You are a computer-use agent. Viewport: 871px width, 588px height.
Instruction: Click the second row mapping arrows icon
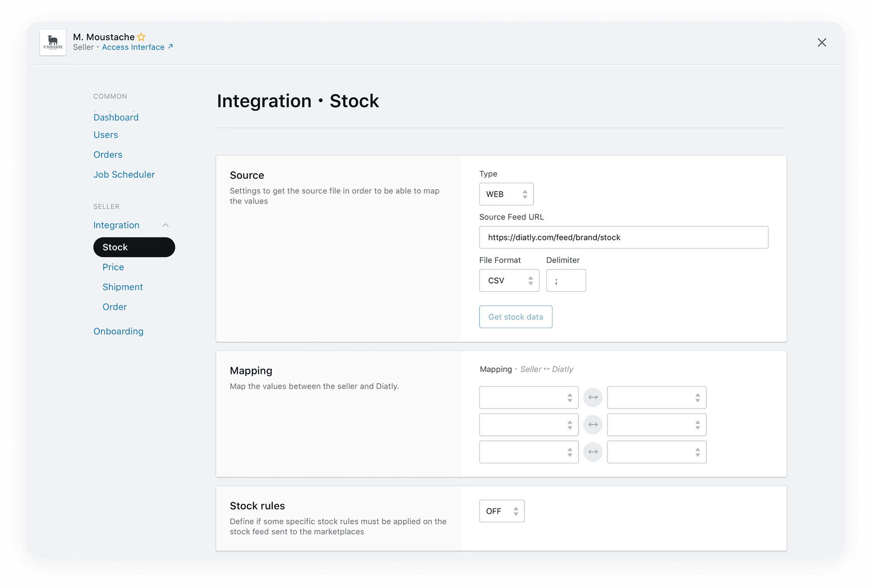(x=592, y=425)
